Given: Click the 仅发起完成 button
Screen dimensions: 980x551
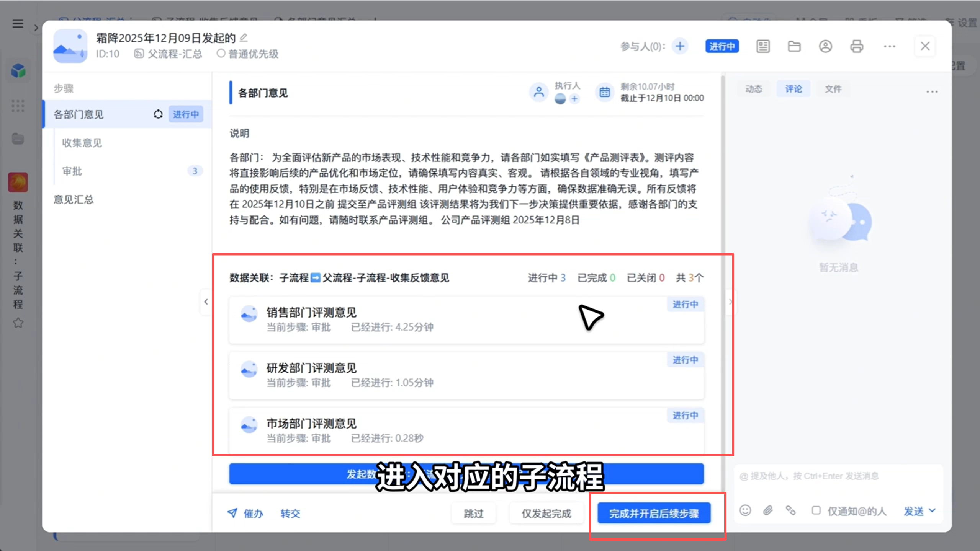Looking at the screenshot, I should coord(546,513).
